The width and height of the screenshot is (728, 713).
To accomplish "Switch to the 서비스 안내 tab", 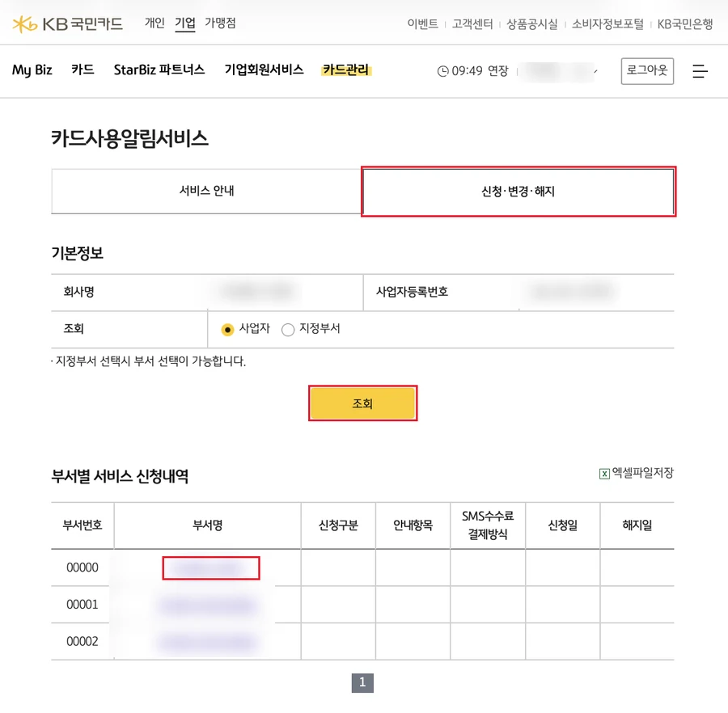I will [x=206, y=191].
